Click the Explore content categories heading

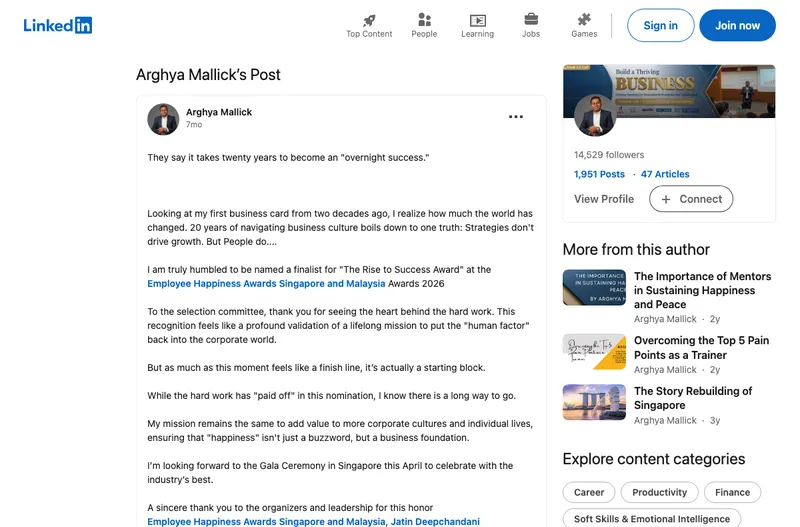click(x=654, y=459)
